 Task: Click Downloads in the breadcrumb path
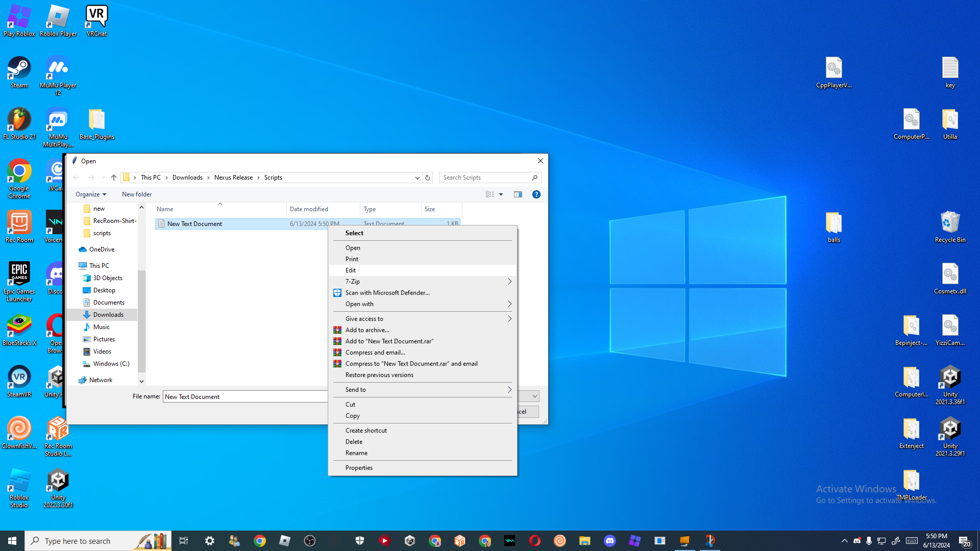187,178
